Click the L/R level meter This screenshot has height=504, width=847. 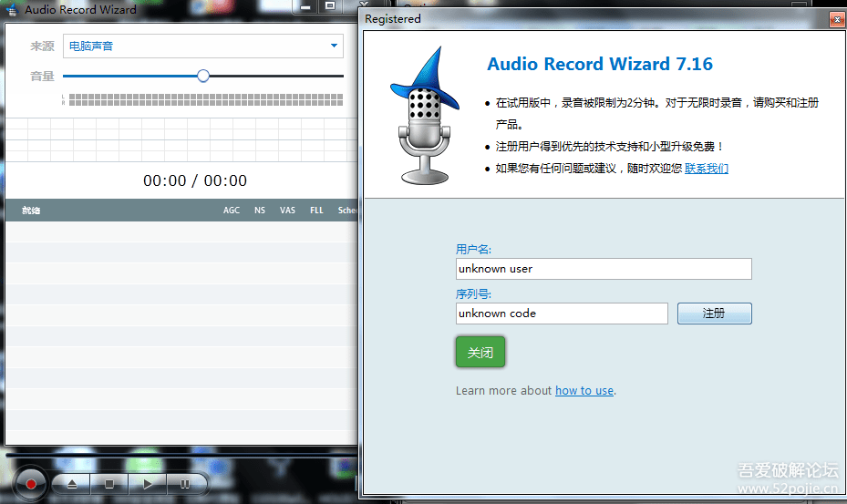coord(202,99)
